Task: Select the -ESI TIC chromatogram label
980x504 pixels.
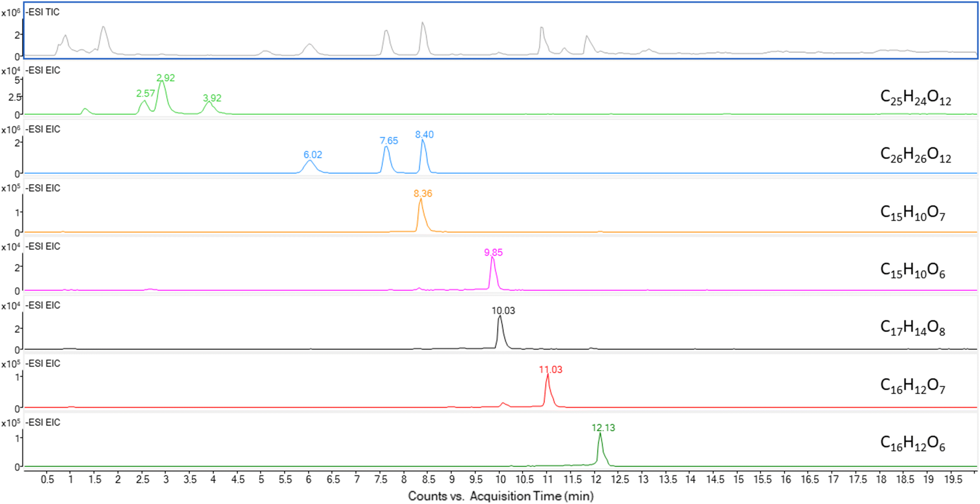Action: [43, 12]
